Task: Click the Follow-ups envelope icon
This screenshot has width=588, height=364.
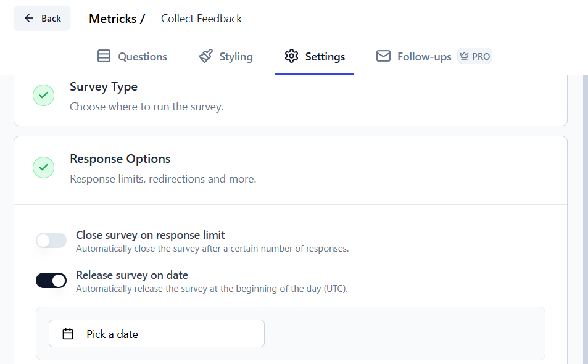Action: (383, 56)
